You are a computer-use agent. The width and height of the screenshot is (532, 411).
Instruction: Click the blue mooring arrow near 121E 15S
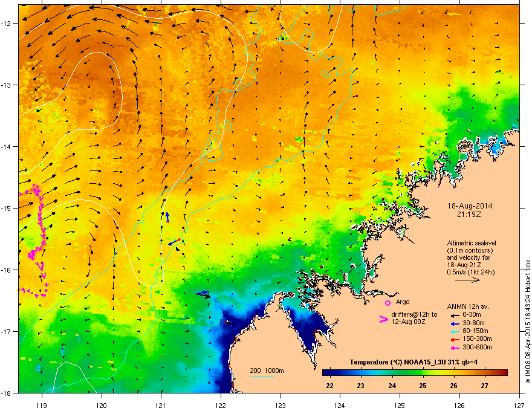[167, 218]
